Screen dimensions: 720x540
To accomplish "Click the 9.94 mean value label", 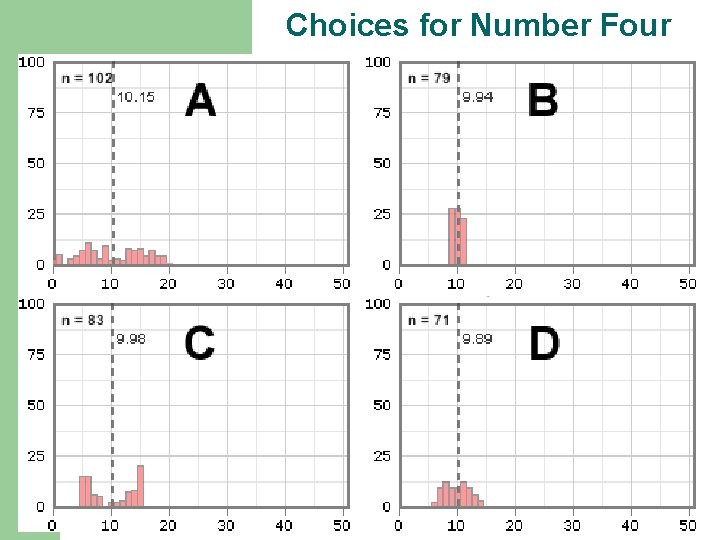I will [477, 98].
